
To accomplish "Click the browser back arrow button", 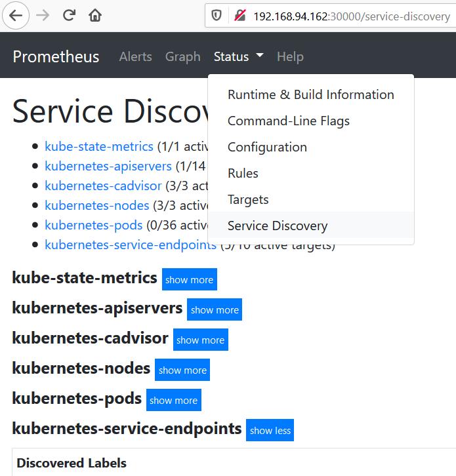I will pos(16,16).
